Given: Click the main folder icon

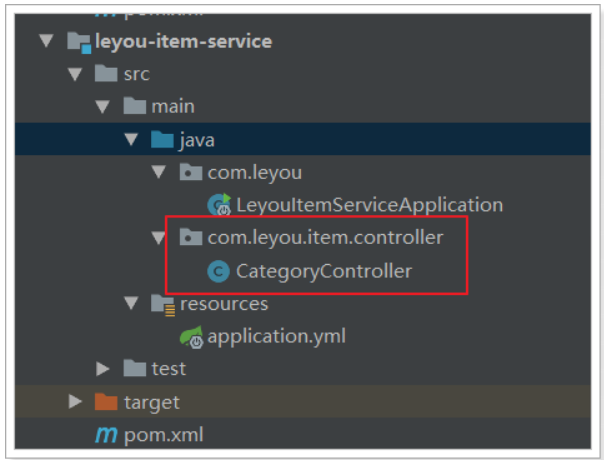Looking at the screenshot, I should (x=134, y=106).
